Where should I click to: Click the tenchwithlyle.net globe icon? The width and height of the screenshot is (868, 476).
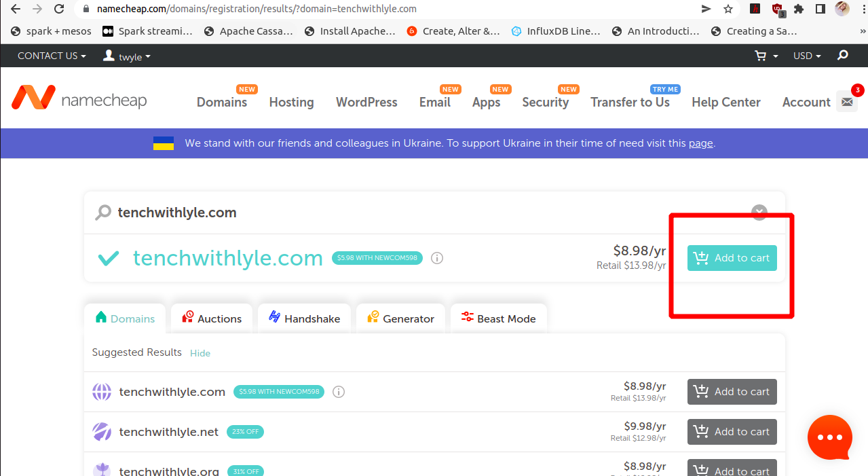(x=102, y=432)
